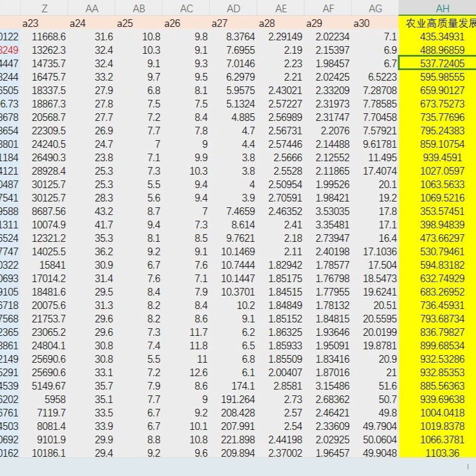Select column header AC
476x476 pixels.
(186, 8)
